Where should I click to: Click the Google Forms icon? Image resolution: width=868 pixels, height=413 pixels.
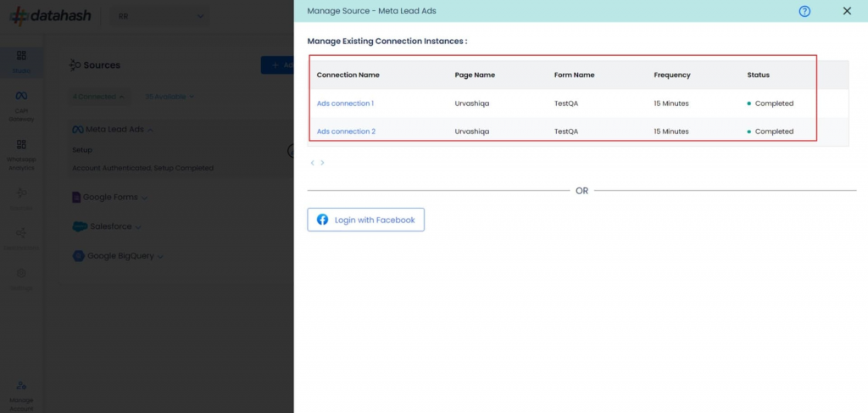point(76,197)
